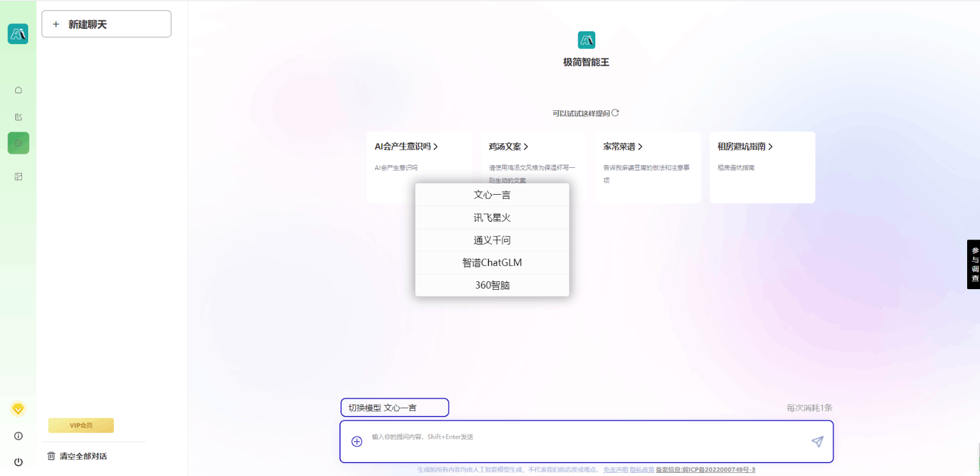The height and width of the screenshot is (476, 980).
Task: Open the 参与调查 side tab
Action: click(x=974, y=264)
